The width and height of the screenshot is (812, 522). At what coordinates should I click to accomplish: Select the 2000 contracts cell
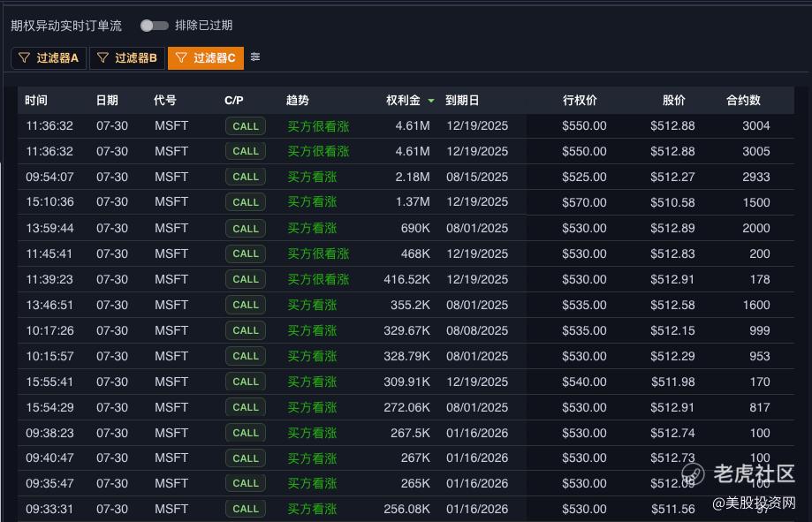click(756, 228)
